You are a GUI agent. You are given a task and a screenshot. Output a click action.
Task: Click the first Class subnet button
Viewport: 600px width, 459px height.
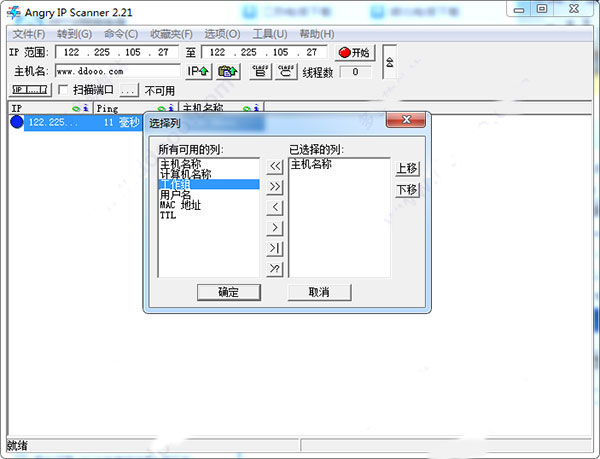(x=259, y=71)
